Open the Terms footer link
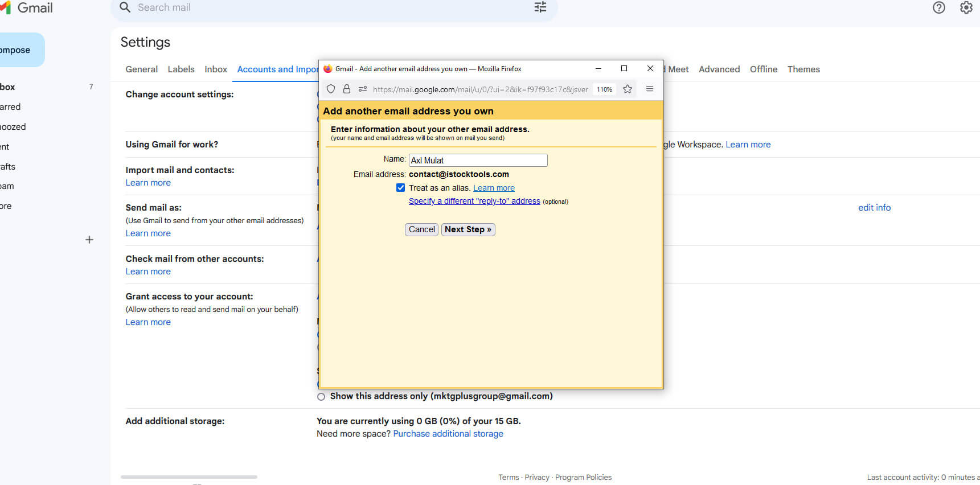Viewport: 980px width, 485px height. (509, 478)
